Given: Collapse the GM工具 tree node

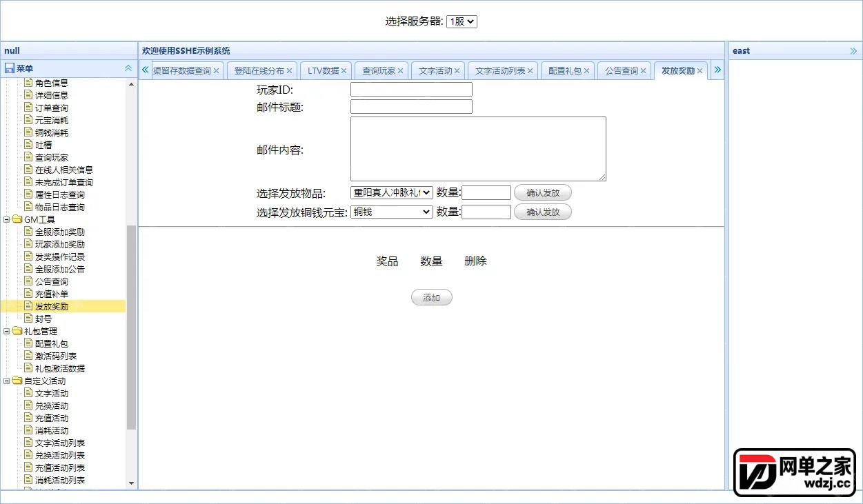Looking at the screenshot, I should pos(7,219).
